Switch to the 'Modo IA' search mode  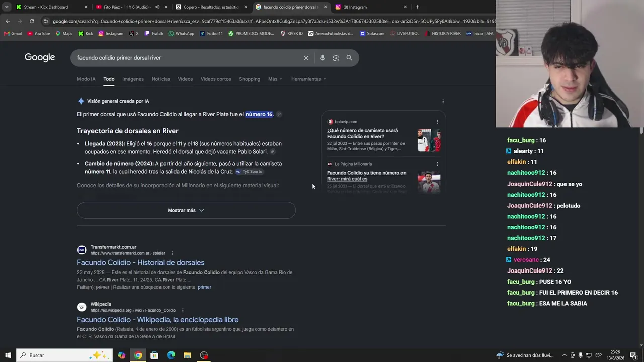coord(86,79)
